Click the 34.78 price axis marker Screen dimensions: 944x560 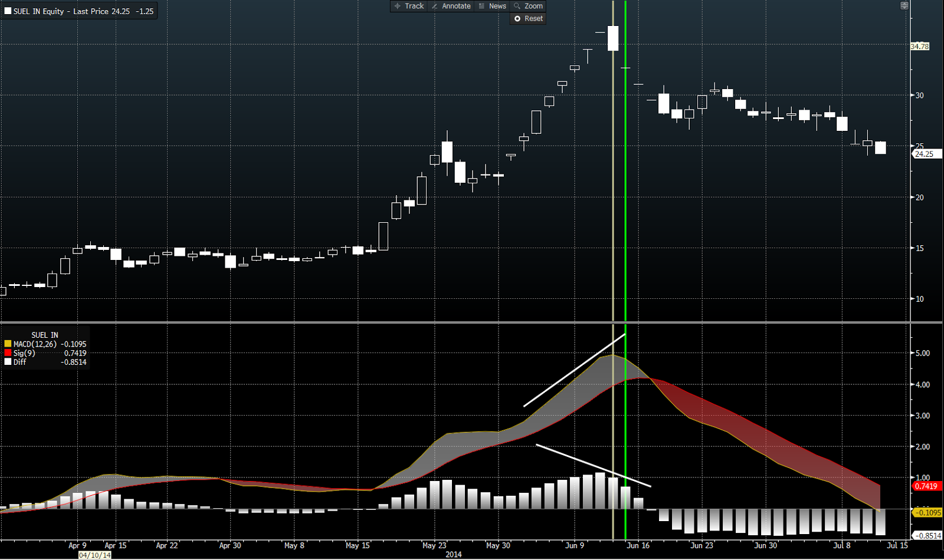coord(920,47)
